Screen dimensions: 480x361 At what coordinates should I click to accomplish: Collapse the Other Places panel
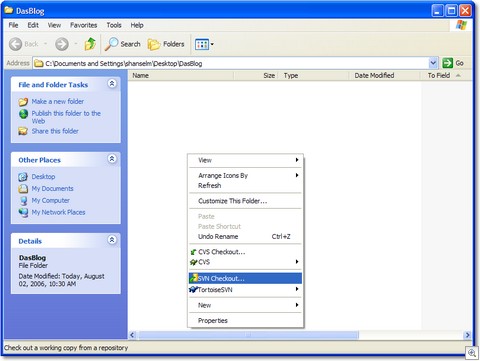tap(112, 159)
